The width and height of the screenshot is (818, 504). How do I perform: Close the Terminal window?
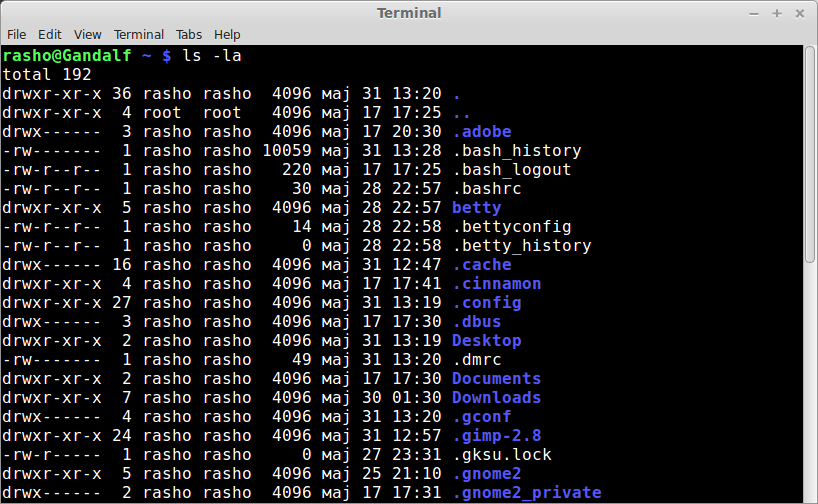pyautogui.click(x=800, y=14)
